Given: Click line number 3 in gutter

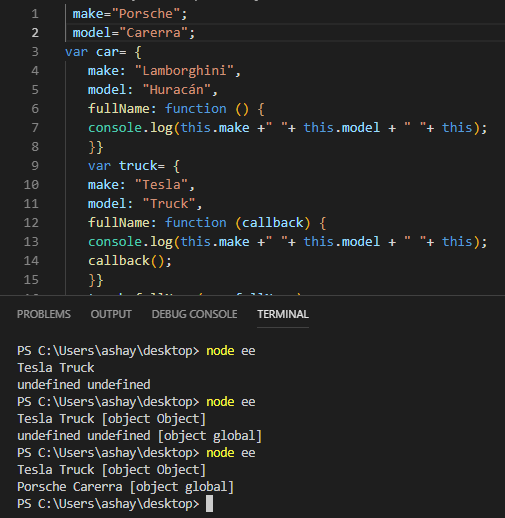Looking at the screenshot, I should point(35,52).
